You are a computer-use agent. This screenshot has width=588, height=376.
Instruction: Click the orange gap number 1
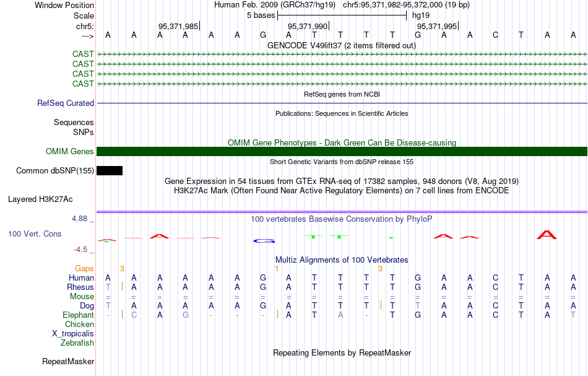(x=277, y=269)
